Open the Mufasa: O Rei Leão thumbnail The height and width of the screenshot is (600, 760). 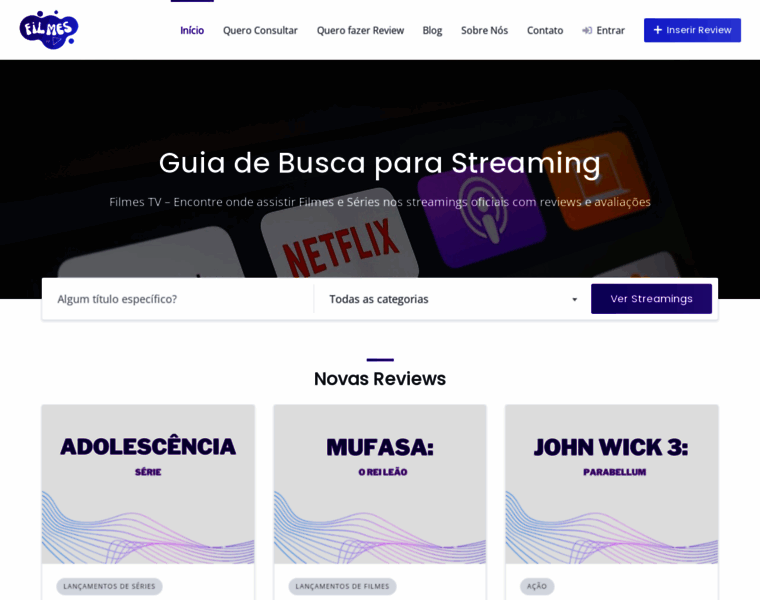[x=380, y=484]
